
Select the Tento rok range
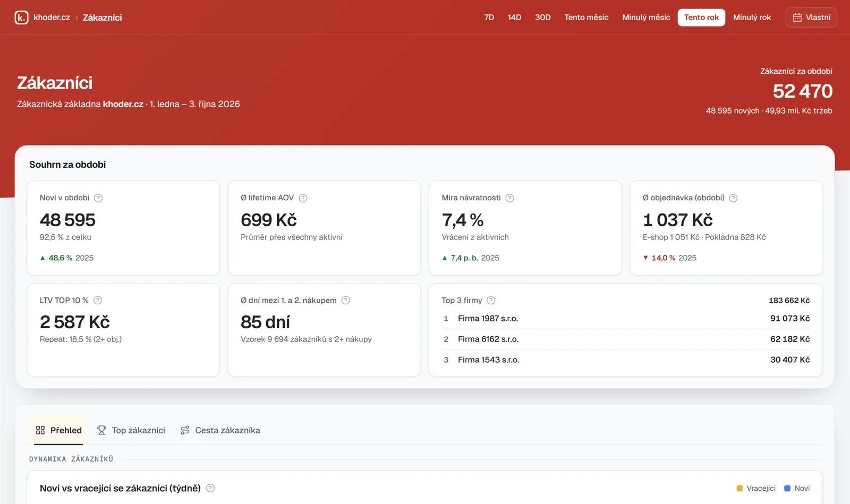pos(701,18)
